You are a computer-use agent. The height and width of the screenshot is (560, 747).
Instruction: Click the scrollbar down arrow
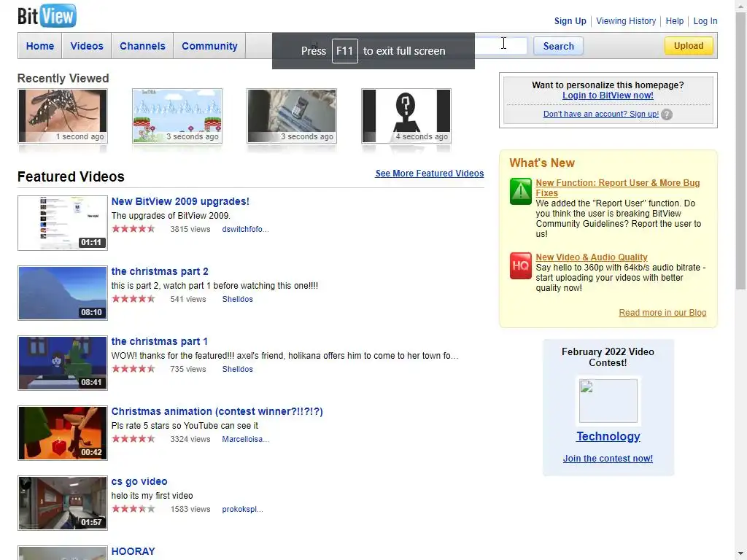click(x=741, y=555)
